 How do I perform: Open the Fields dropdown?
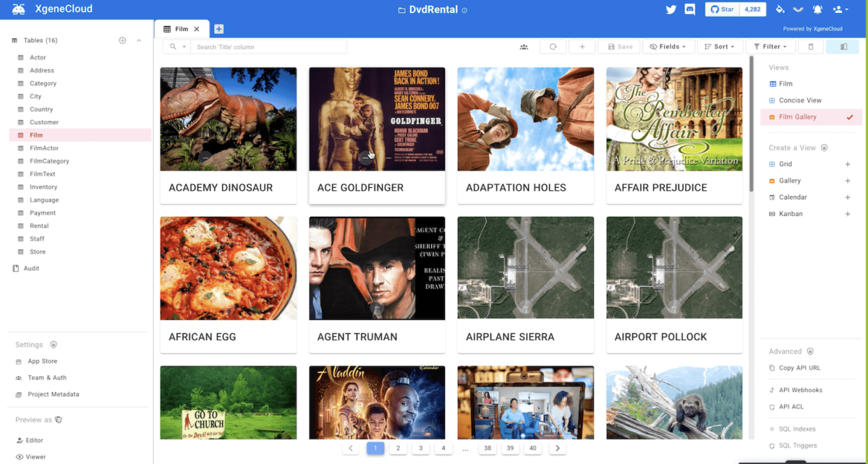[x=668, y=47]
